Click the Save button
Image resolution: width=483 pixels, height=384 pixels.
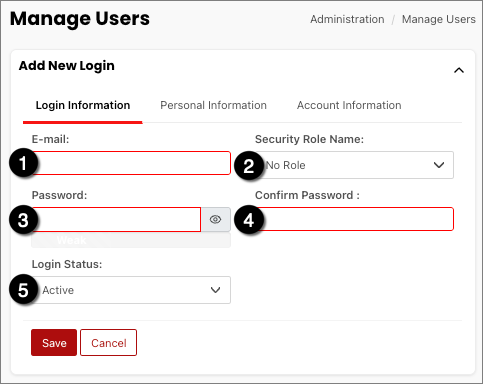coord(54,343)
